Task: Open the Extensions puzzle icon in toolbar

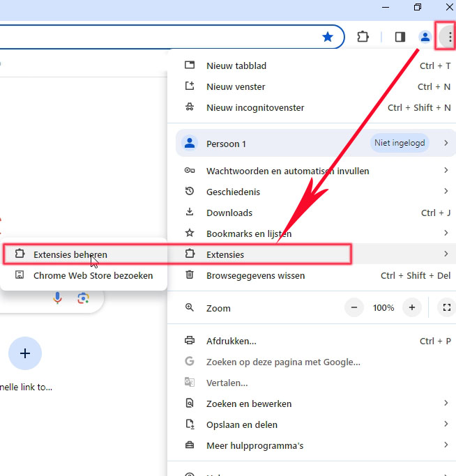Action: click(x=363, y=37)
